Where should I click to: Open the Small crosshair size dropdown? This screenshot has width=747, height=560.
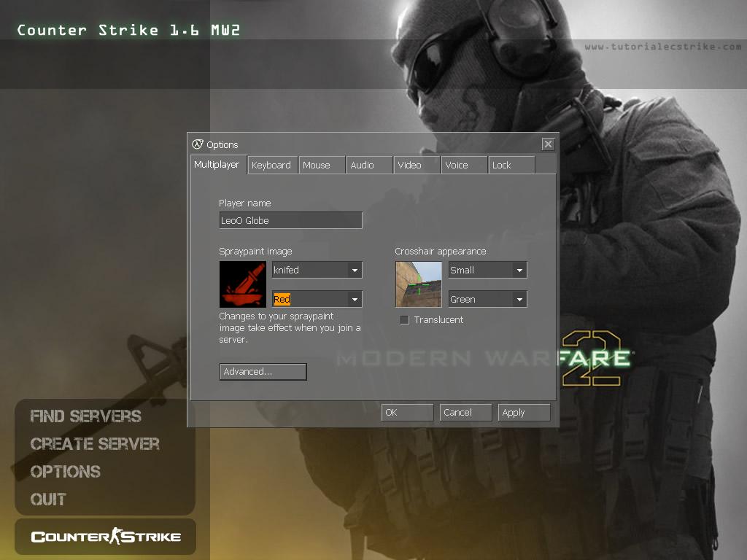488,270
